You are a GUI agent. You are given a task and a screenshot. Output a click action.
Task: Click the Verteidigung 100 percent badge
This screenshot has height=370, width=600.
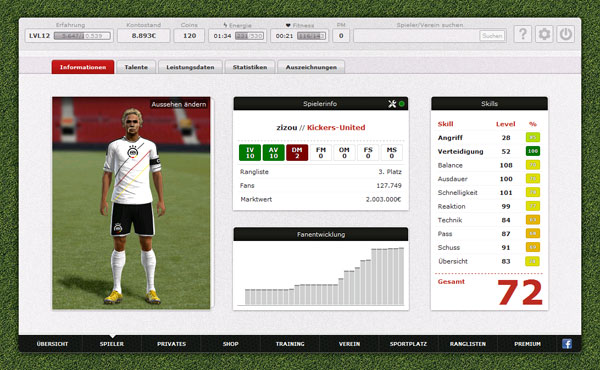click(533, 151)
